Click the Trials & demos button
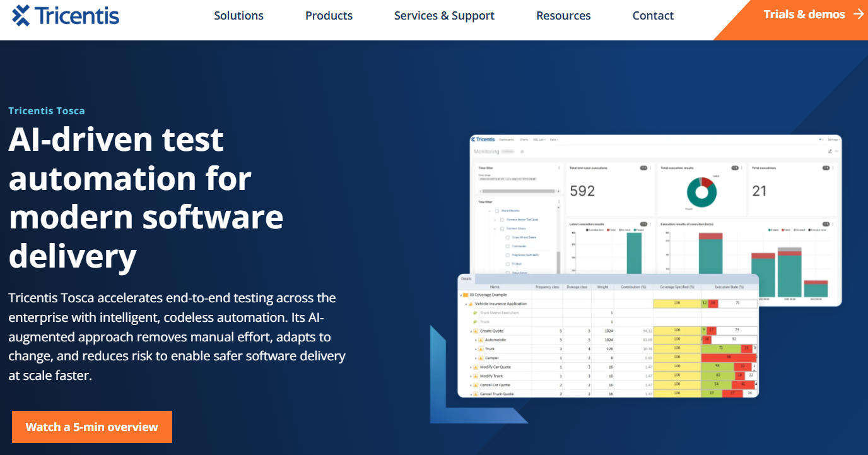This screenshot has width=868, height=455. pos(804,15)
